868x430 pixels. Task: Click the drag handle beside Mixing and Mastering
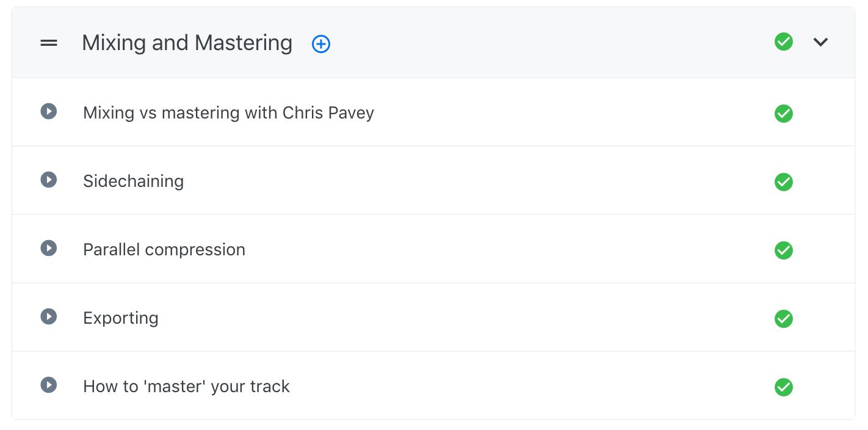[x=49, y=43]
